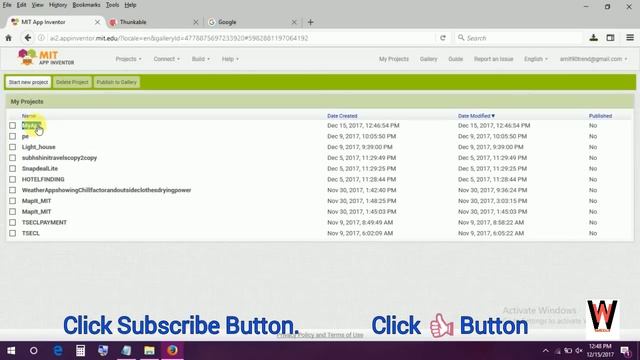Tick the TSECL project checkbox
This screenshot has width=640, height=360.
point(13,233)
